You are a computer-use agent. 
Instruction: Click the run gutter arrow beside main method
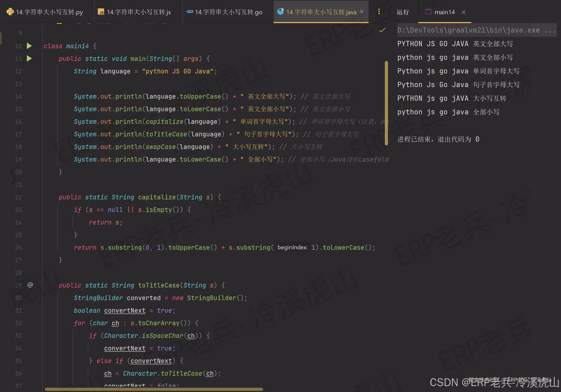tap(29, 58)
